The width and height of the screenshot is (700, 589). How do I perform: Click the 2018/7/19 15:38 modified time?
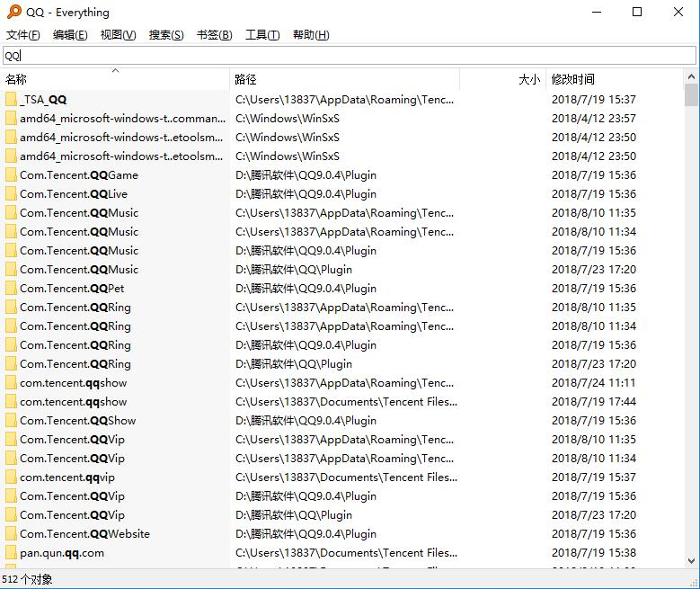(594, 553)
